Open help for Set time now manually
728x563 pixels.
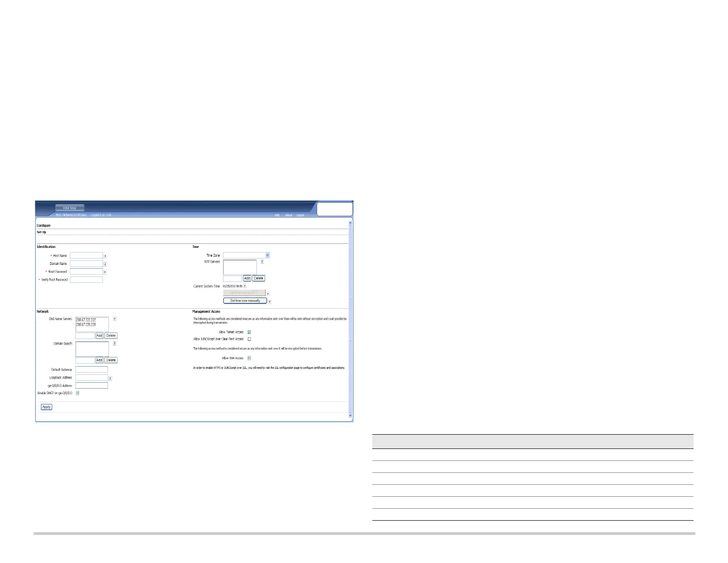click(x=270, y=302)
